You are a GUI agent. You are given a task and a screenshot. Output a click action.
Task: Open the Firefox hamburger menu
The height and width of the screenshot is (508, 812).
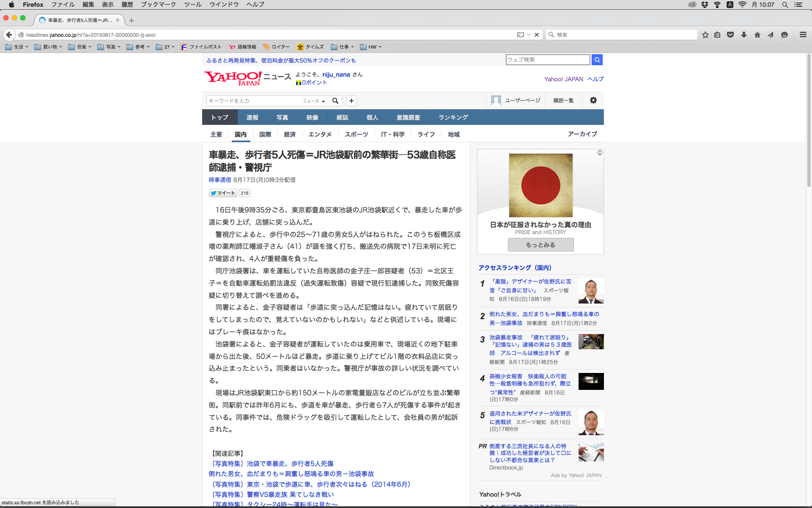click(x=803, y=35)
